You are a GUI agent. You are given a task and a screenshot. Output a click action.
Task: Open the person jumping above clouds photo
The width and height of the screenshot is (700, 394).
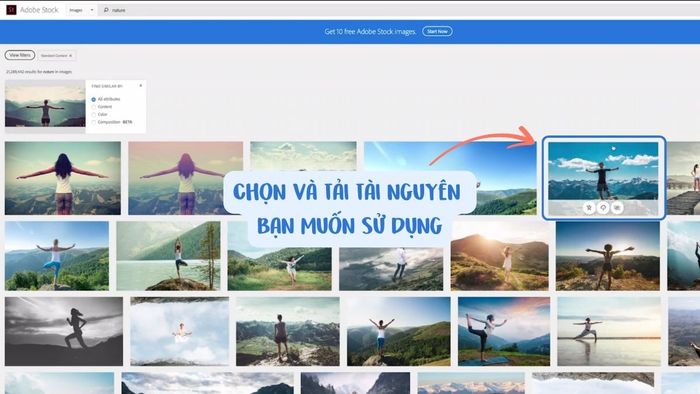[391, 269]
